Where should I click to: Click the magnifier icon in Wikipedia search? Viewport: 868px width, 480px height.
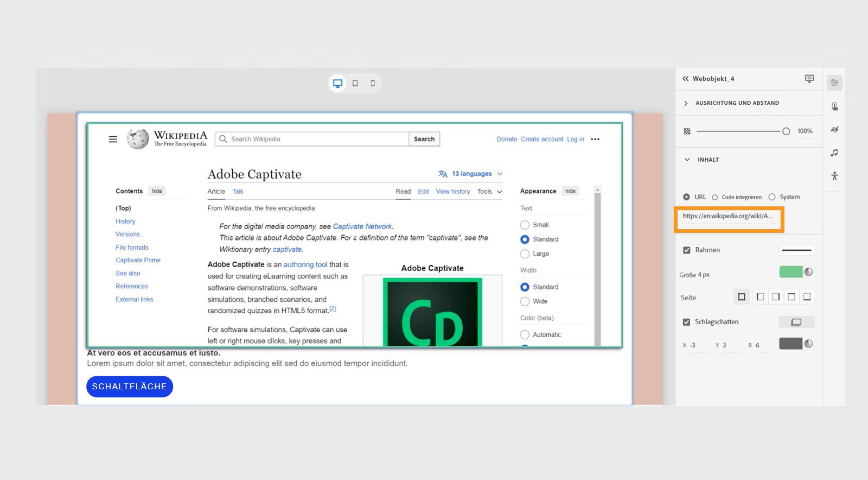tap(223, 139)
